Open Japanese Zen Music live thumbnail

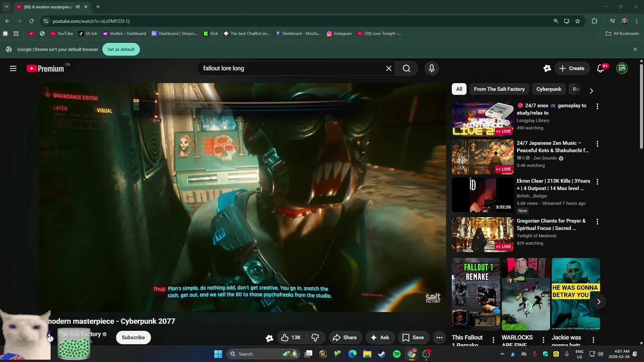click(482, 157)
